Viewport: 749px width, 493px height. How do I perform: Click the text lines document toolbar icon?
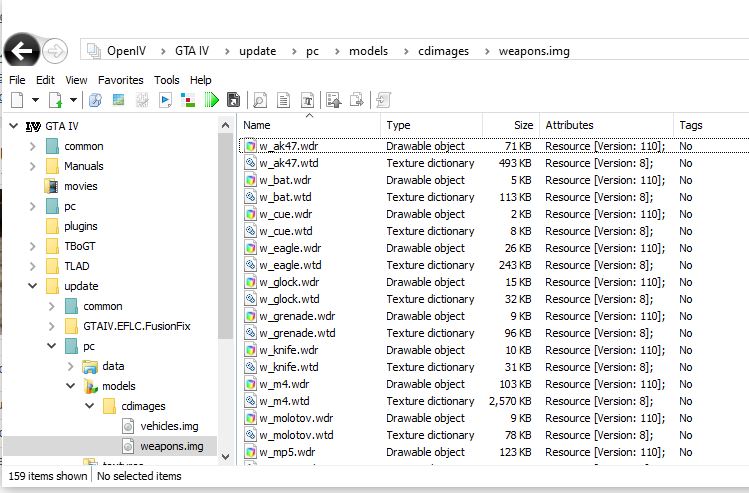click(x=284, y=100)
